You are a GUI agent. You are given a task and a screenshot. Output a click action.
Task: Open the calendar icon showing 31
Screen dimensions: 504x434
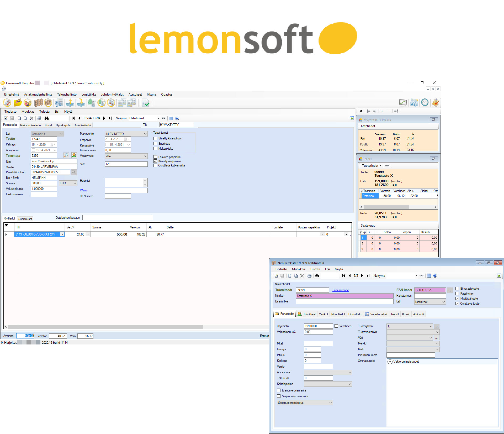(414, 103)
